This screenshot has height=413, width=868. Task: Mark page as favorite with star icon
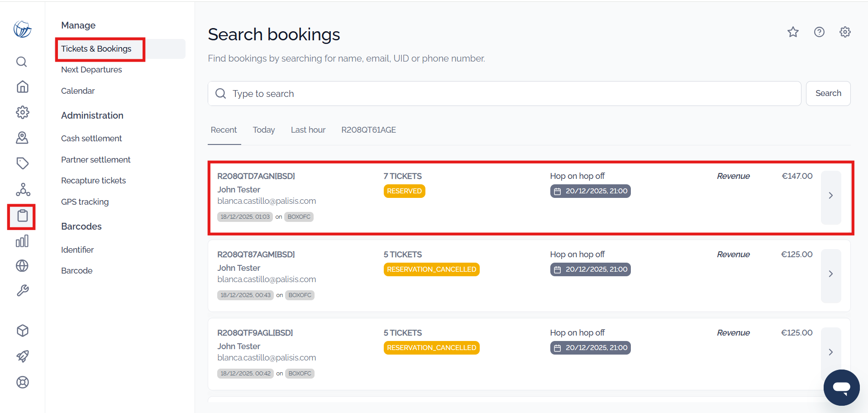point(793,32)
